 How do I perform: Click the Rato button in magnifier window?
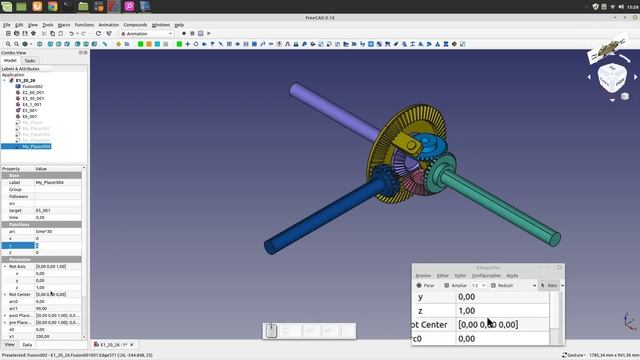click(x=549, y=286)
